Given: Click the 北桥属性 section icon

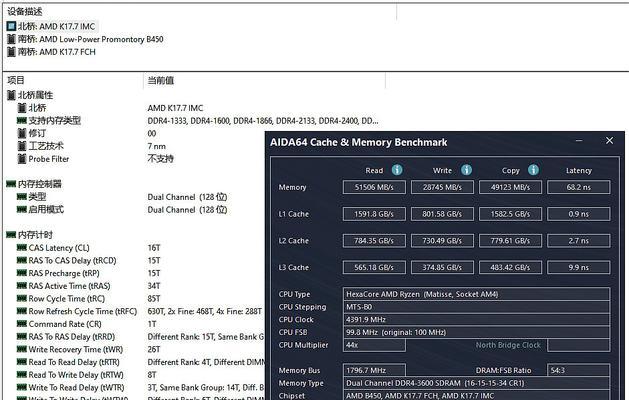Looking at the screenshot, I should [x=11, y=95].
